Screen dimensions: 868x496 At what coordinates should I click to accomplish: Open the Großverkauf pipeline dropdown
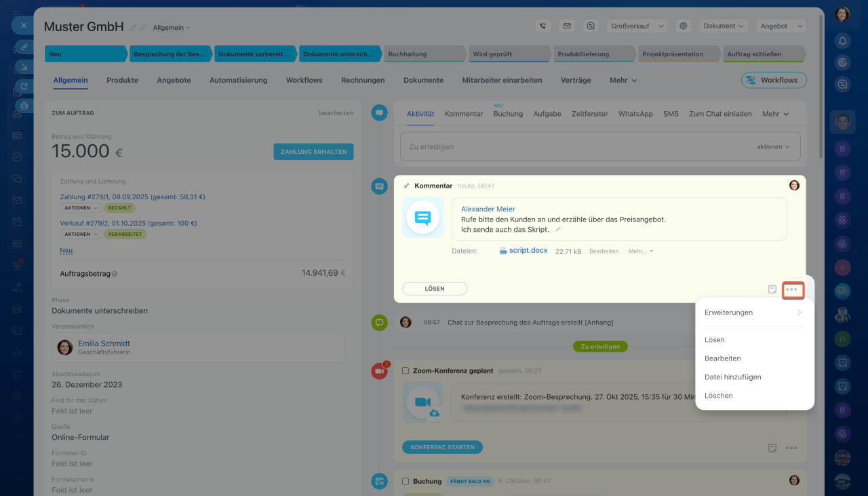pyautogui.click(x=637, y=26)
